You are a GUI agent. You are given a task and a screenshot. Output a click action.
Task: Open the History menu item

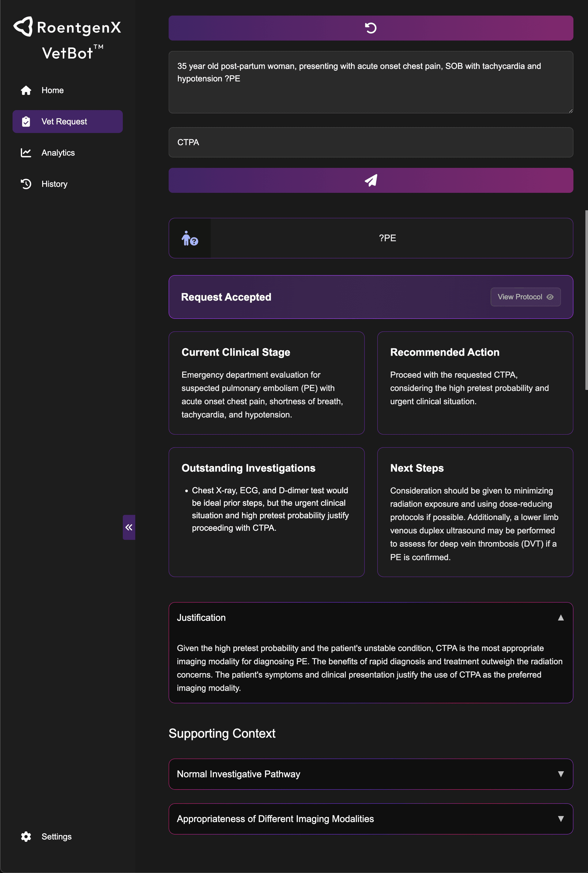point(55,184)
